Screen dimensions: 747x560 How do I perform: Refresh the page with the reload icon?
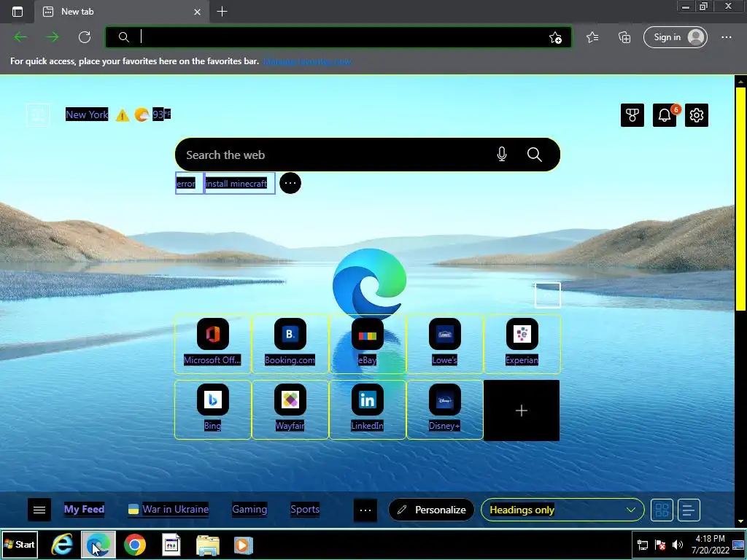pos(85,37)
